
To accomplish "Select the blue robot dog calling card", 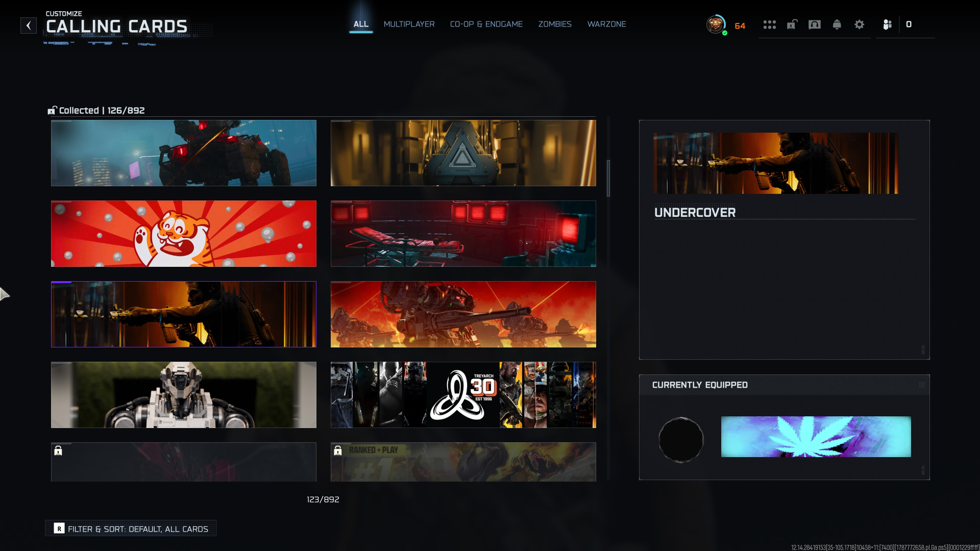I will pos(184,153).
